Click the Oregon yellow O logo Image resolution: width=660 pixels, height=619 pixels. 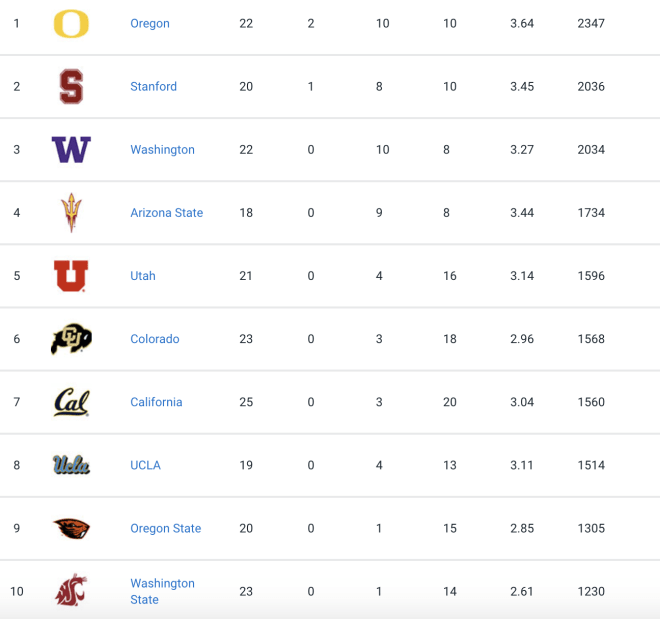click(x=71, y=24)
